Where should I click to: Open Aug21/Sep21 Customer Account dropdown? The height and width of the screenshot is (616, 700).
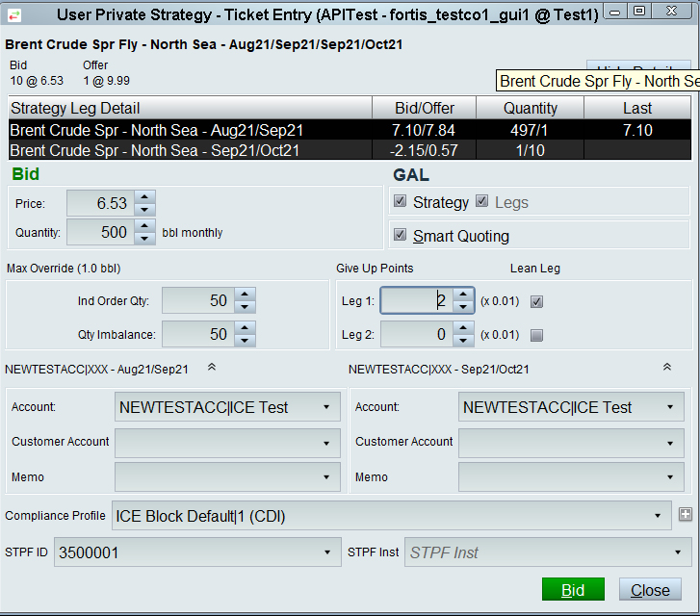click(327, 443)
